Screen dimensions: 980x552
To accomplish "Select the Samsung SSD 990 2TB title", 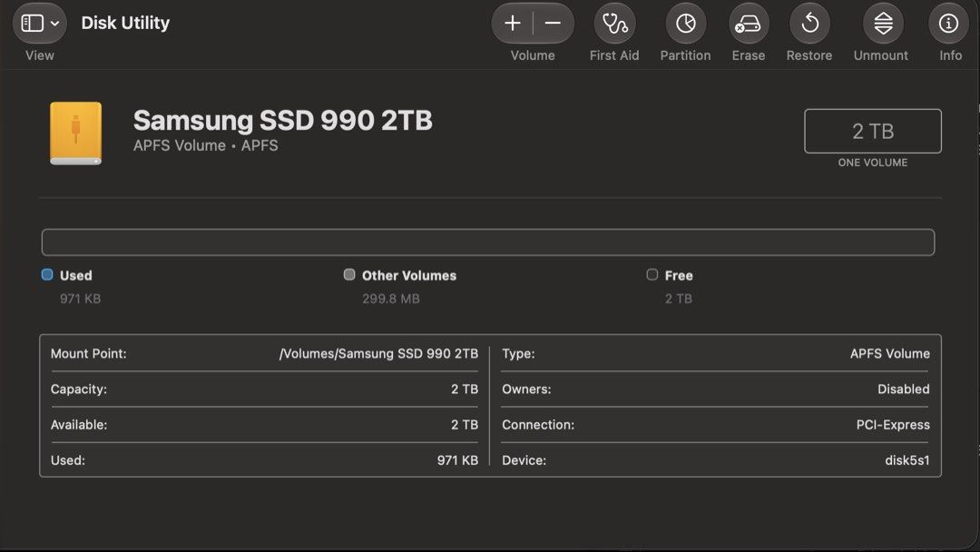I will pos(282,120).
